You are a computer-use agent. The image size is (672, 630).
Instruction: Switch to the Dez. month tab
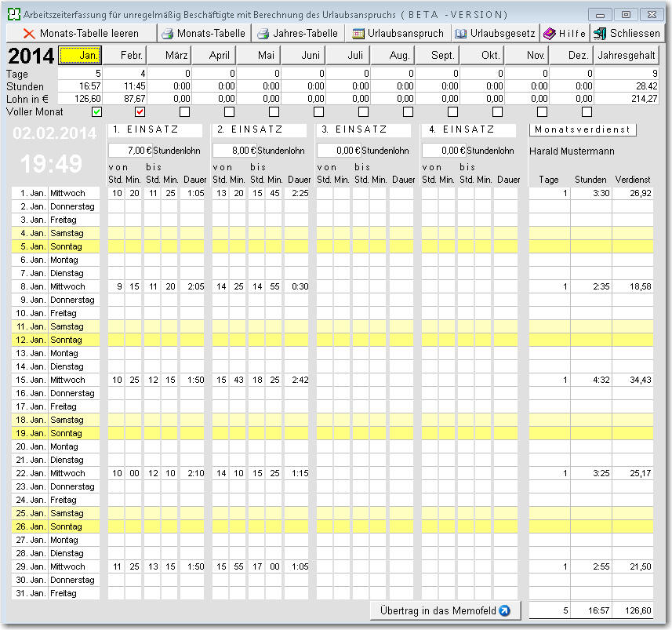coord(572,55)
